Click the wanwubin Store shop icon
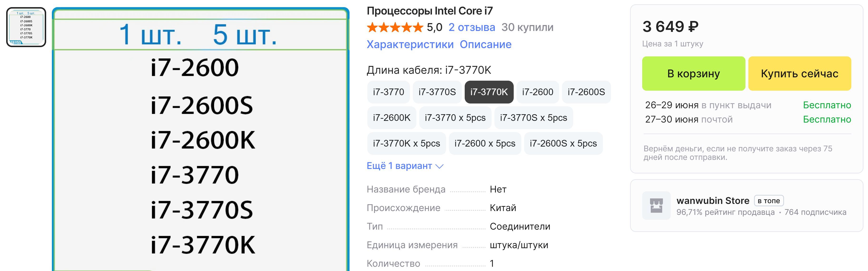Image resolution: width=868 pixels, height=271 pixels. pyautogui.click(x=656, y=206)
